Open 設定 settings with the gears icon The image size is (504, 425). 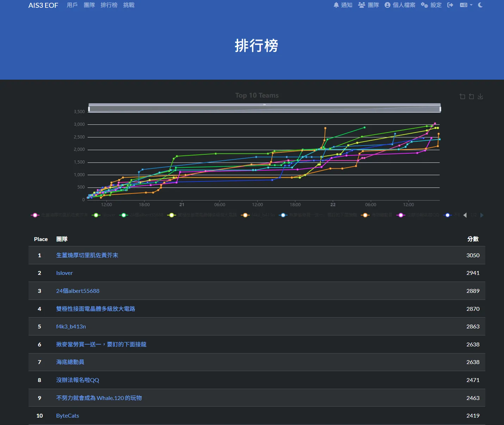click(x=431, y=5)
